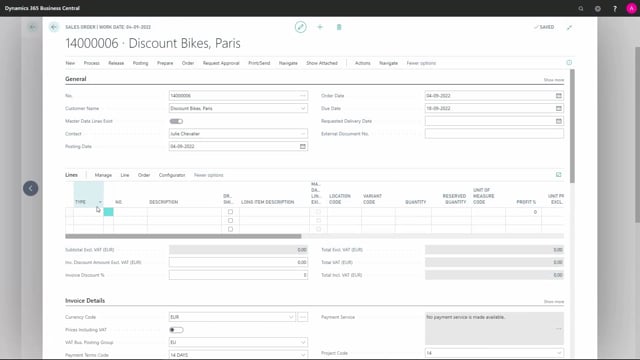Image resolution: width=640 pixels, height=360 pixels.
Task: Click the previous record round arrow
Action: (x=31, y=188)
